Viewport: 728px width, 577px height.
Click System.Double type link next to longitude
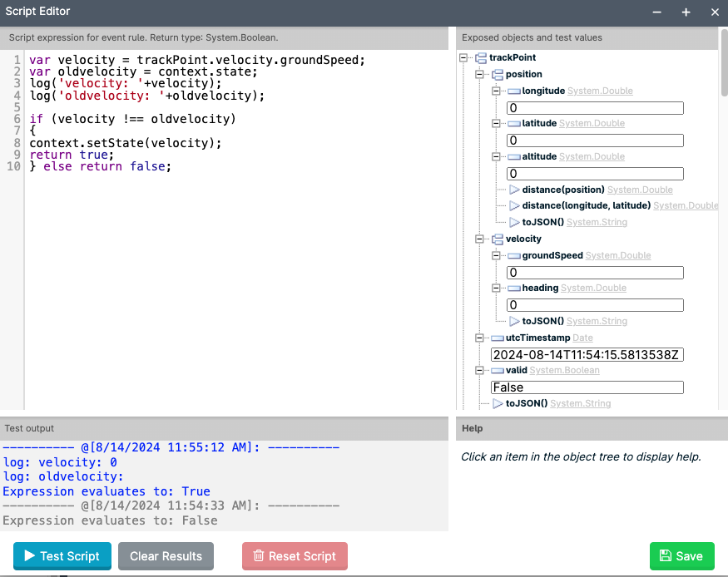[x=600, y=91]
